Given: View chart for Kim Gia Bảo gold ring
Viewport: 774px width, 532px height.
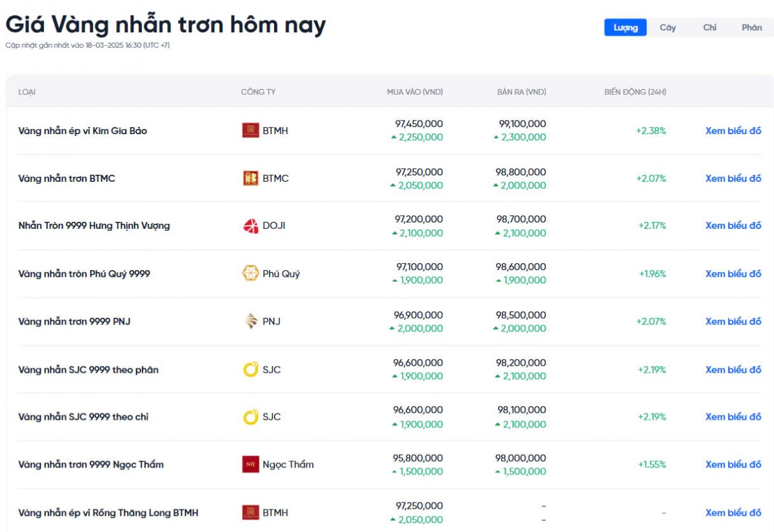Looking at the screenshot, I should pos(733,130).
